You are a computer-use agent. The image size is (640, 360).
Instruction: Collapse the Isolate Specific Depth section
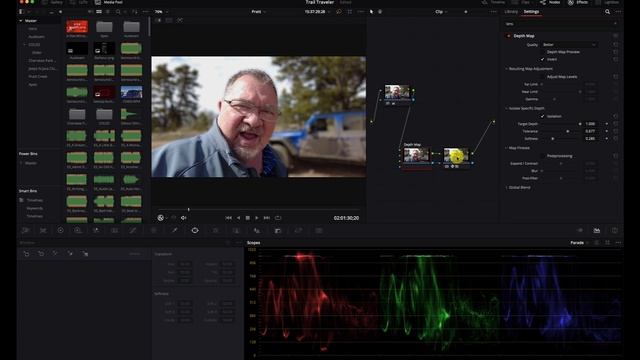pos(507,109)
